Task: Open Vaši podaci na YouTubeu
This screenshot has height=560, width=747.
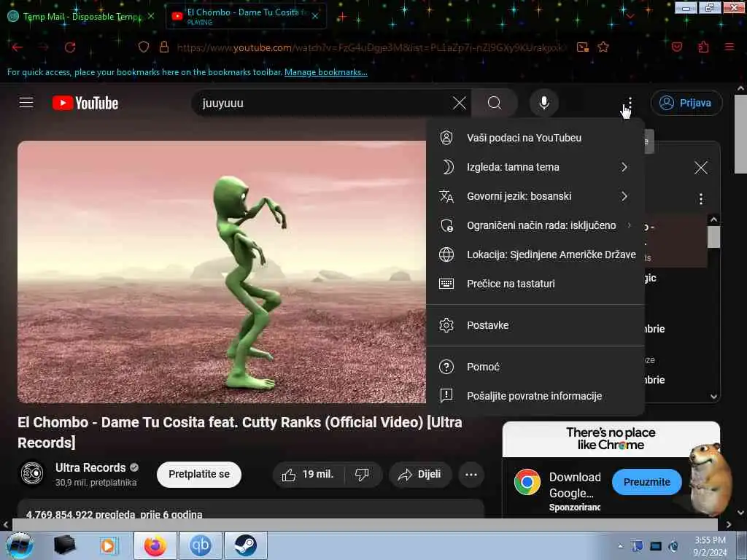Action: point(535,138)
